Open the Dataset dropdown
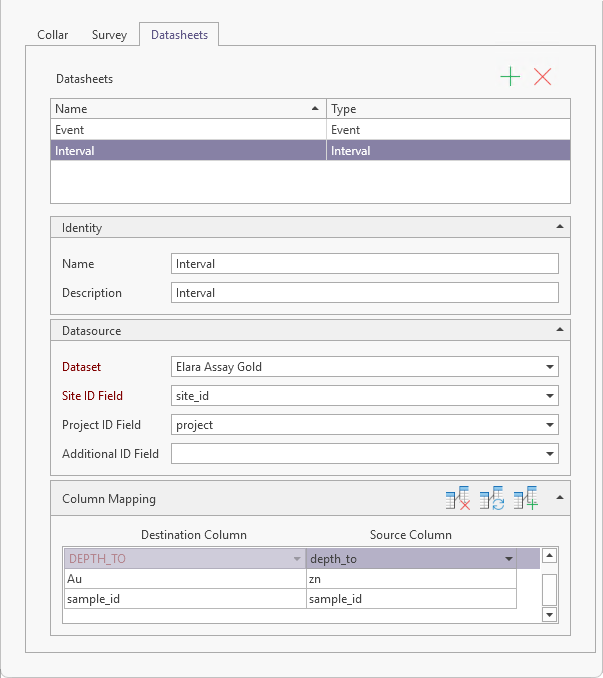Viewport: 603px width, 678px height. tap(549, 367)
